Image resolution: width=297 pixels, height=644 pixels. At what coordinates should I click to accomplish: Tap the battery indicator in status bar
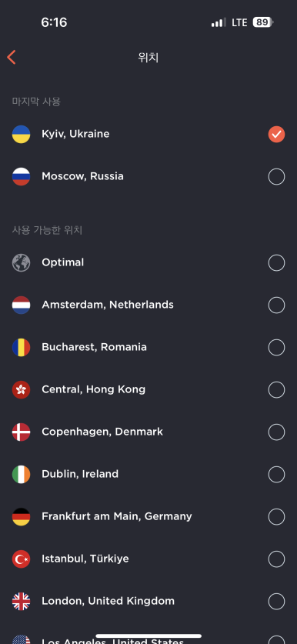click(263, 22)
